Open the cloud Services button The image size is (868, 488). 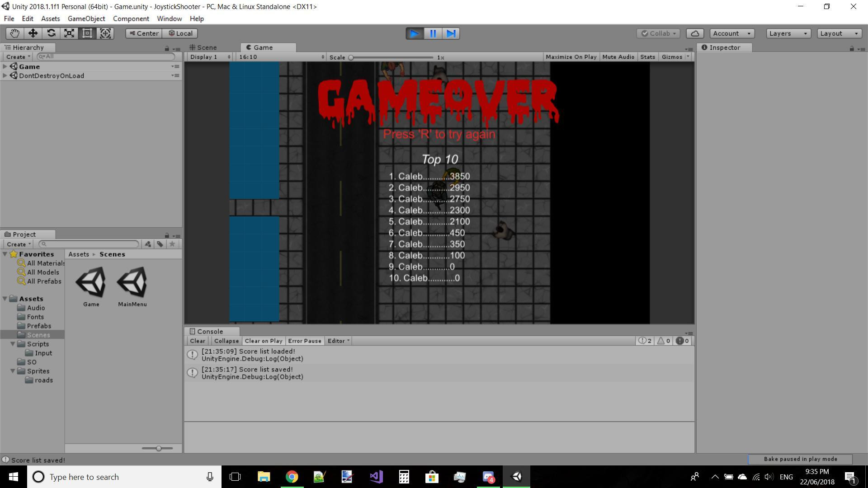(695, 33)
